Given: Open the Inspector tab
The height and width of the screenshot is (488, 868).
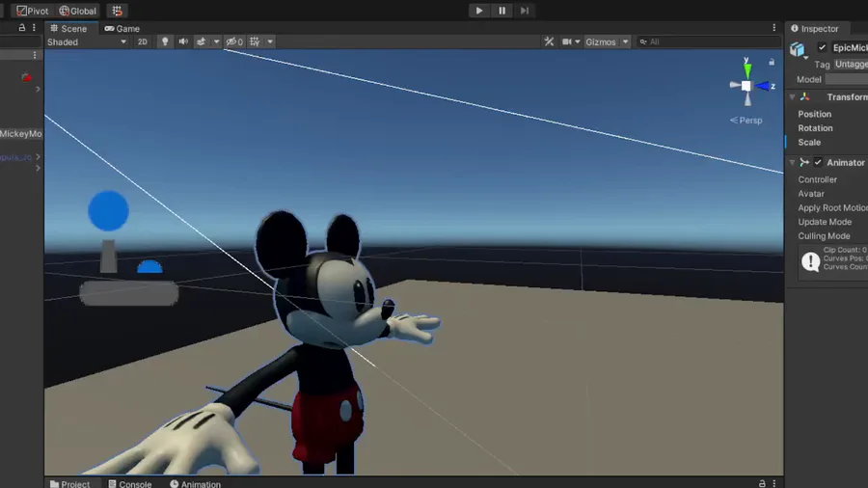Looking at the screenshot, I should (x=815, y=28).
